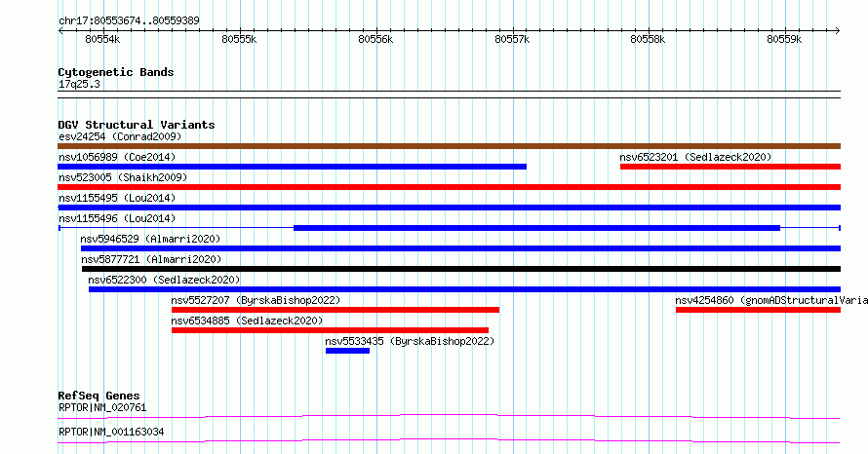868x454 pixels.
Task: Click the 80559k ruler label
Action: [x=784, y=39]
